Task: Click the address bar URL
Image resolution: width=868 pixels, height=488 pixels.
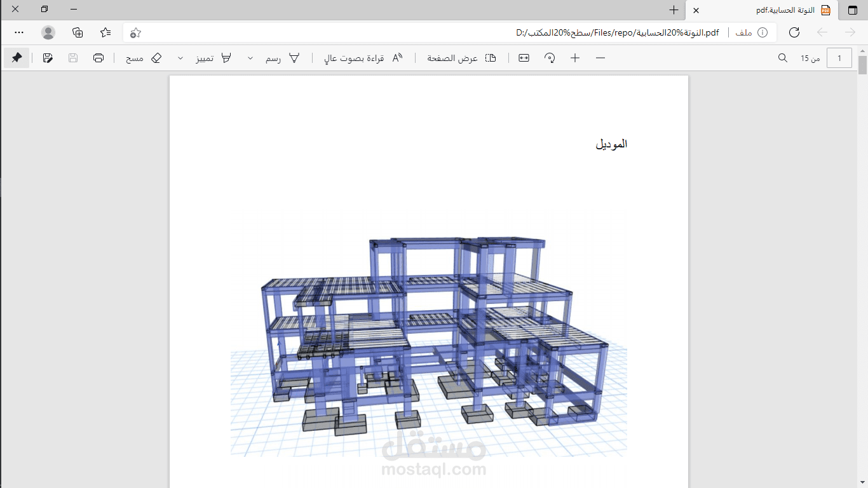Action: coord(617,32)
